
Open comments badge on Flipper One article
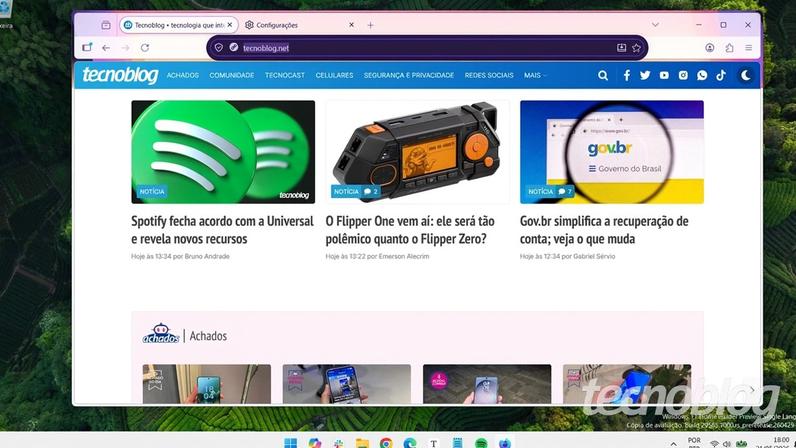(x=371, y=191)
